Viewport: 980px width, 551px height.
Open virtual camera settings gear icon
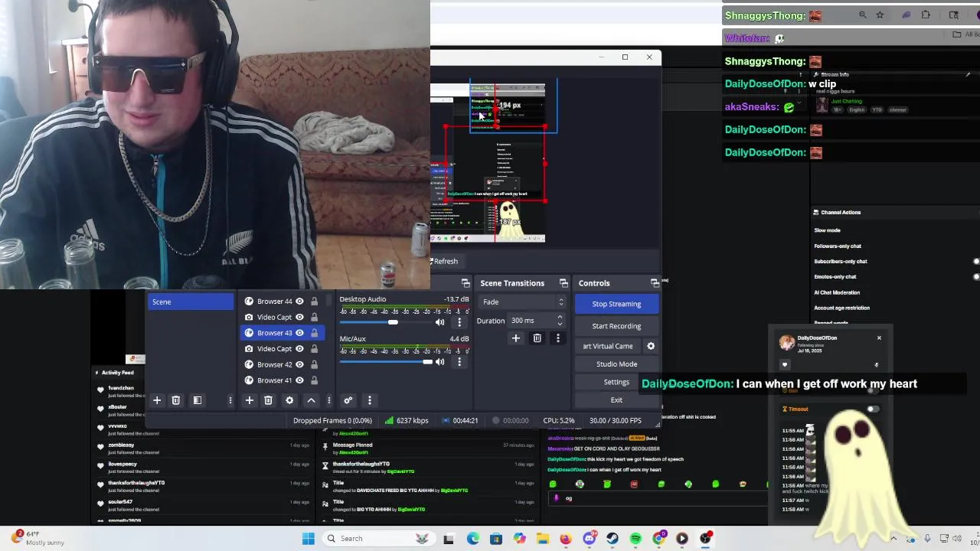651,346
